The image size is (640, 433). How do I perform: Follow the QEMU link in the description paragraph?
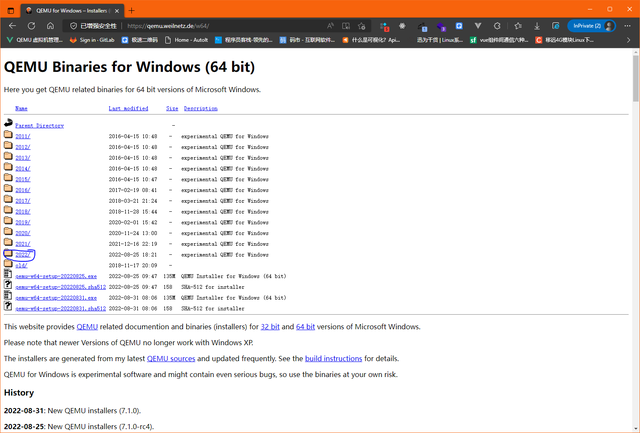[87, 327]
